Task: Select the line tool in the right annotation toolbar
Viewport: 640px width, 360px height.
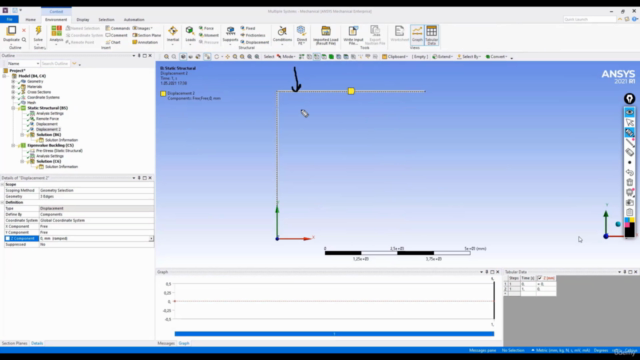Action: tap(629, 142)
